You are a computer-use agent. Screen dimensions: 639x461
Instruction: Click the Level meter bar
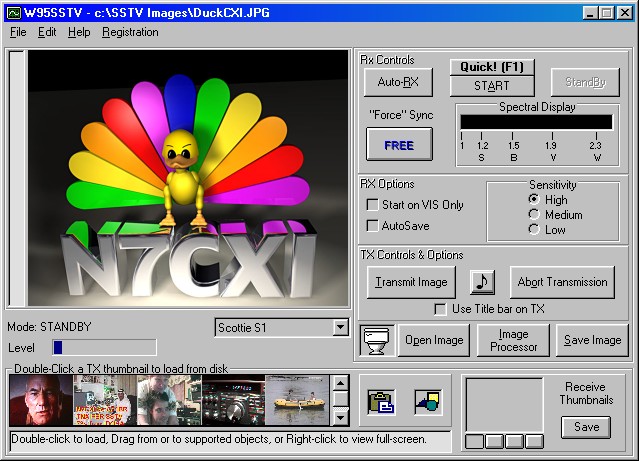[x=104, y=348]
